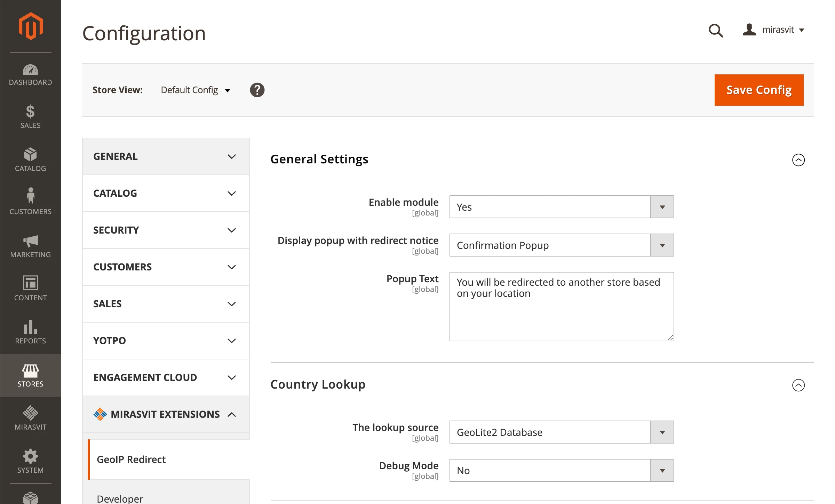Click the Magento logo icon
Viewport: 835px width, 504px height.
31,26
